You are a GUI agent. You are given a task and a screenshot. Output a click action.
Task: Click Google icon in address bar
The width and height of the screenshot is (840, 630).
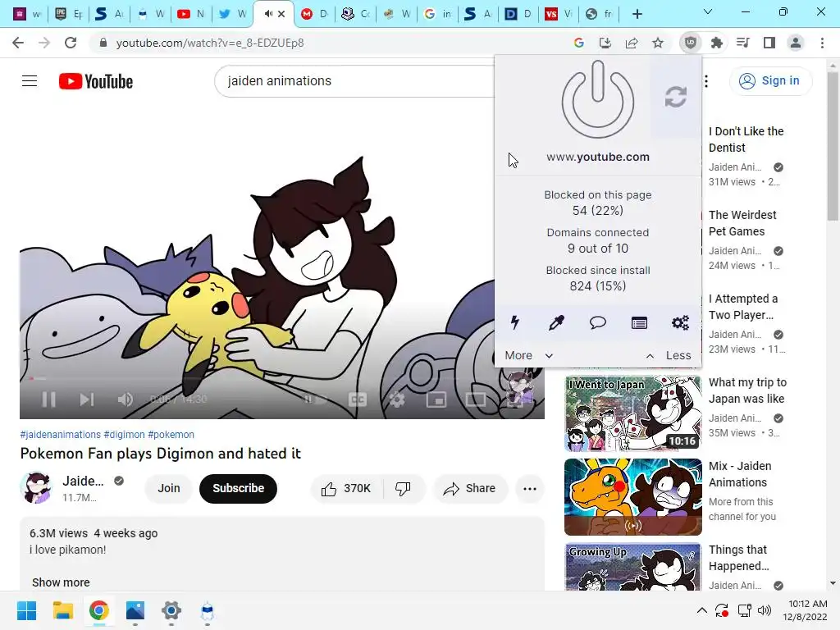(x=578, y=43)
